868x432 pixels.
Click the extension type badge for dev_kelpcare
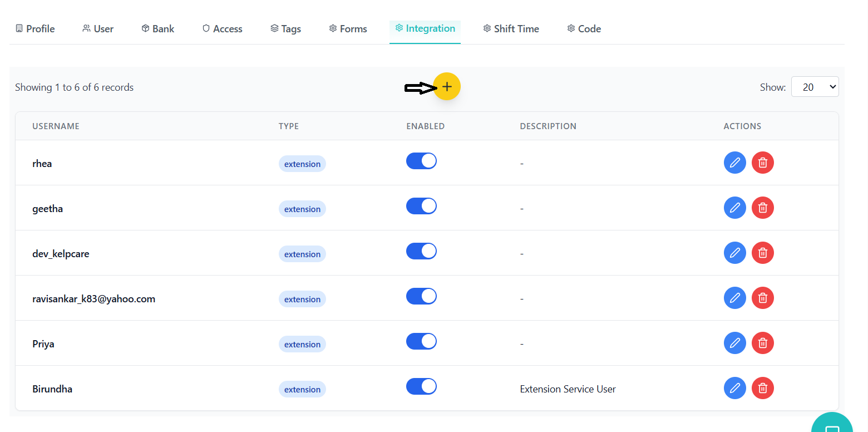click(x=302, y=254)
